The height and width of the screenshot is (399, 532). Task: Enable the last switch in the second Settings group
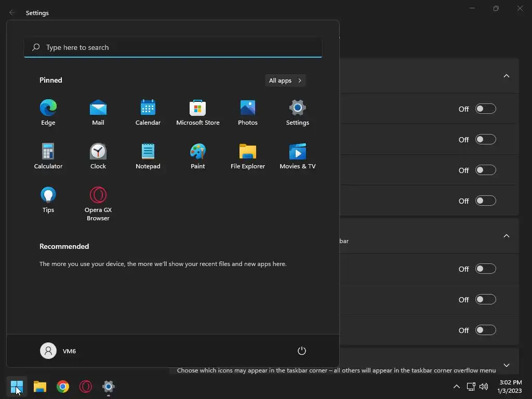(x=486, y=330)
